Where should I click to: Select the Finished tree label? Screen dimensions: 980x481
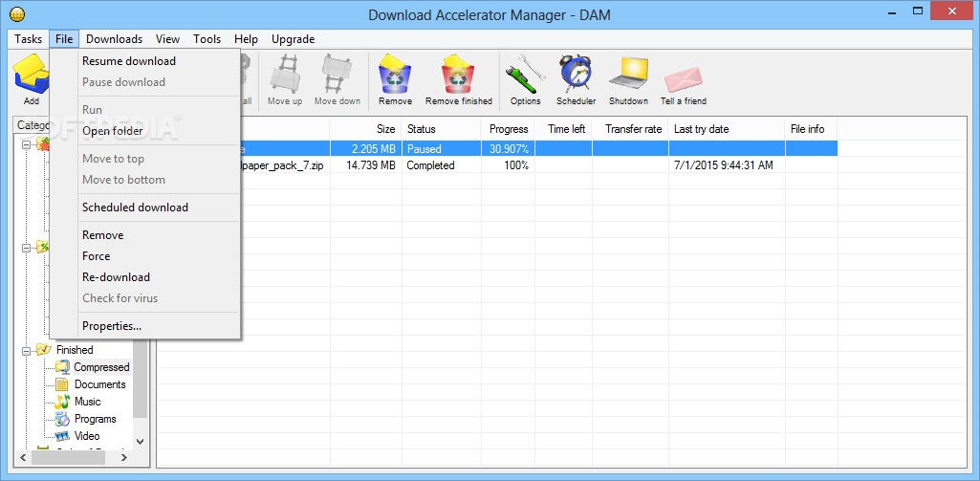(75, 350)
